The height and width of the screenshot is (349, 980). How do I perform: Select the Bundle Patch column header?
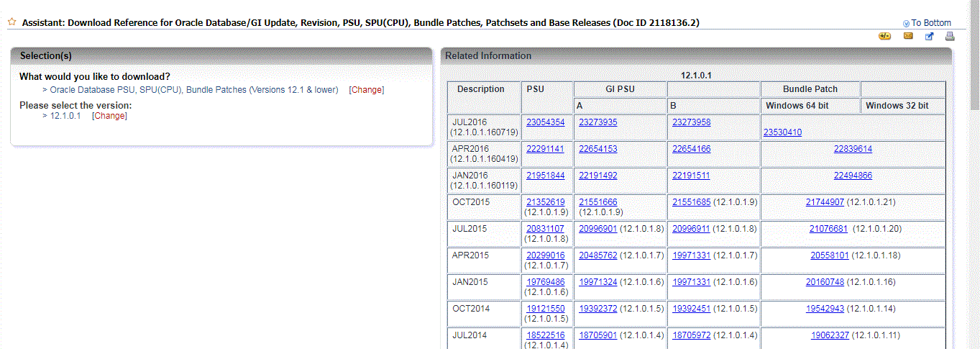(810, 90)
